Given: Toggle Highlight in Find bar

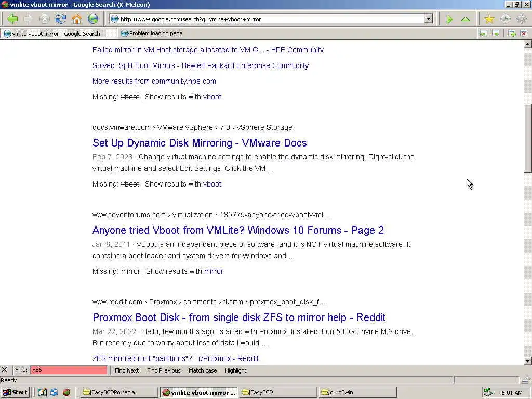Looking at the screenshot, I should tap(235, 370).
